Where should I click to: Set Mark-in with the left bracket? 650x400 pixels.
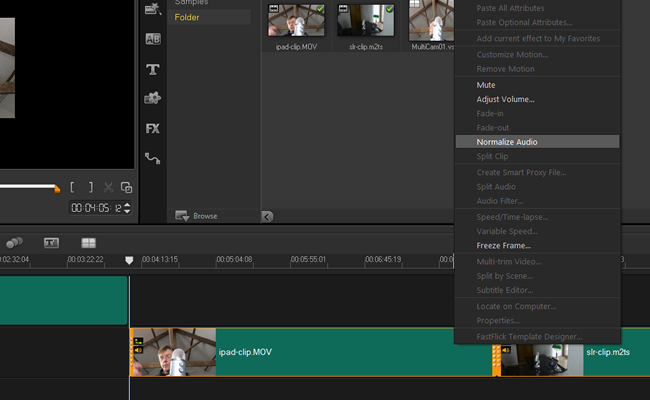[x=72, y=187]
